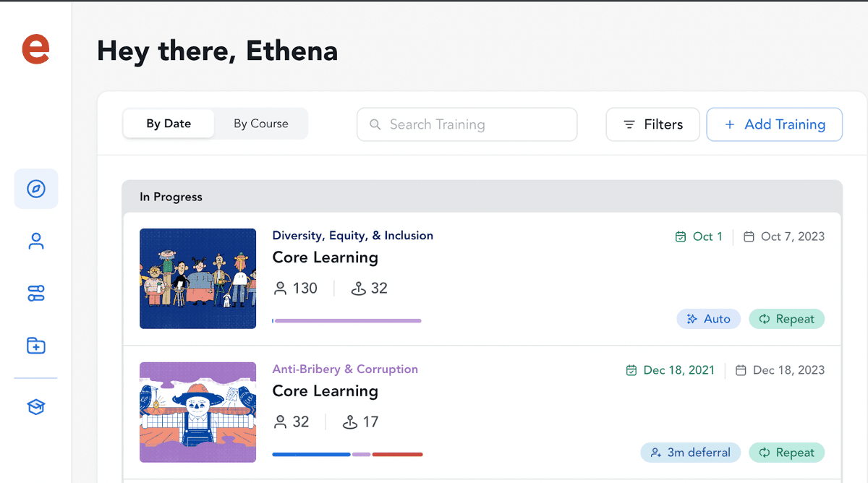Screen dimensions: 868x483
Task: Click Repeat on the Anti-Bribery & Corruption course
Action: point(787,452)
